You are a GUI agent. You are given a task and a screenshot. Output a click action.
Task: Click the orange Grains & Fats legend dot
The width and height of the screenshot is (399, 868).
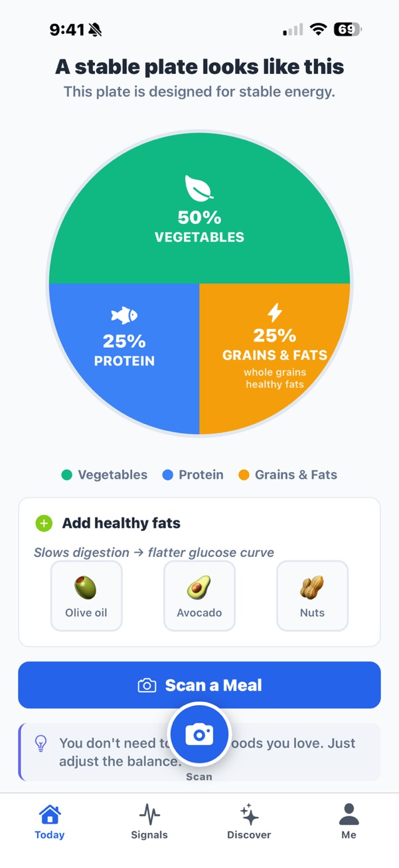click(x=244, y=475)
